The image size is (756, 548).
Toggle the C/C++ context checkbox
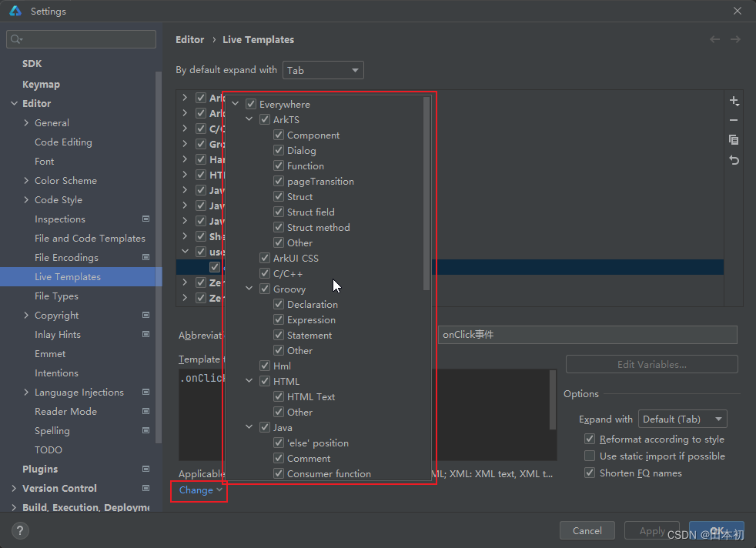coord(265,274)
